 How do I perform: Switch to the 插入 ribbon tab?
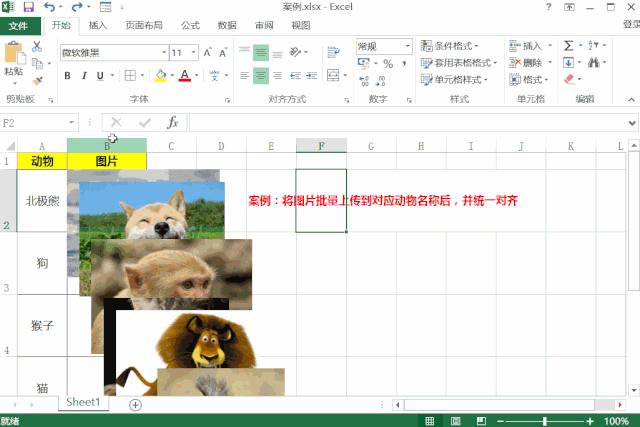coord(98,25)
